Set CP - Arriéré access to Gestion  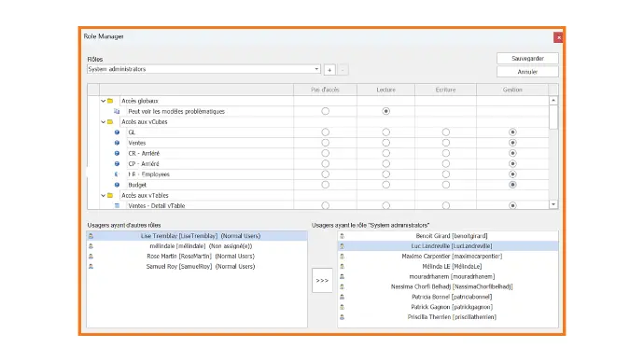click(512, 164)
